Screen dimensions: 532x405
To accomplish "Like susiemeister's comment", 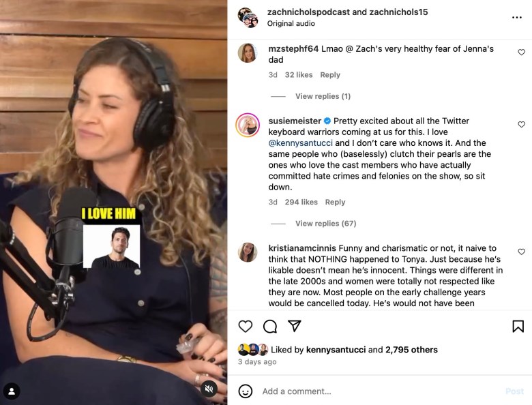I will 522,125.
